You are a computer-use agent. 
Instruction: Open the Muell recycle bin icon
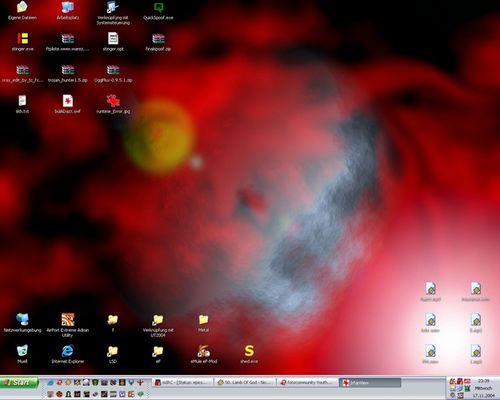(x=22, y=354)
